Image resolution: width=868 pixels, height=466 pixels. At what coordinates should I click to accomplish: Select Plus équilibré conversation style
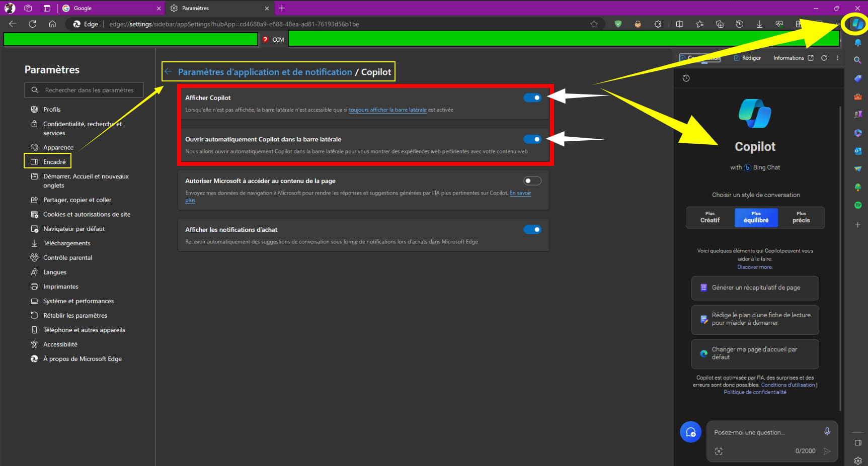[756, 218]
